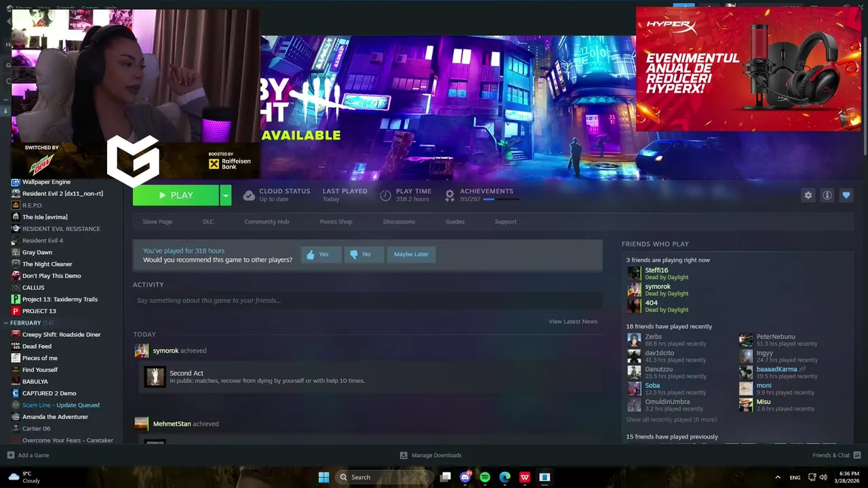Viewport: 868px width, 488px height.
Task: Click symorok's avatar in the activity feed
Action: [x=142, y=350]
